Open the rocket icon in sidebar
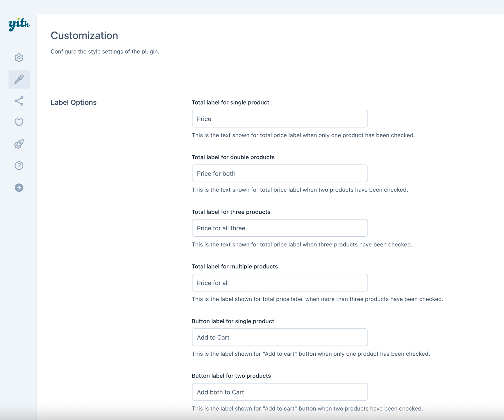The image size is (504, 420). click(x=19, y=144)
